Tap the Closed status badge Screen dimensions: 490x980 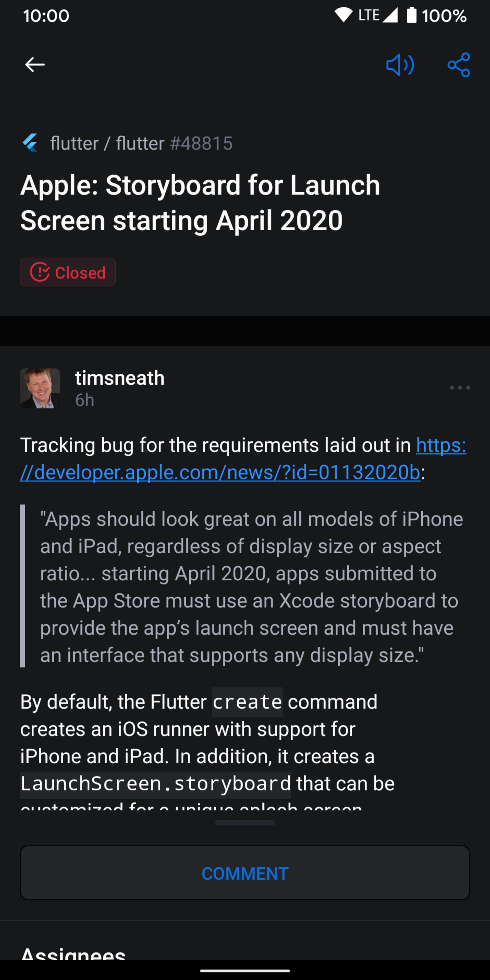(x=68, y=272)
